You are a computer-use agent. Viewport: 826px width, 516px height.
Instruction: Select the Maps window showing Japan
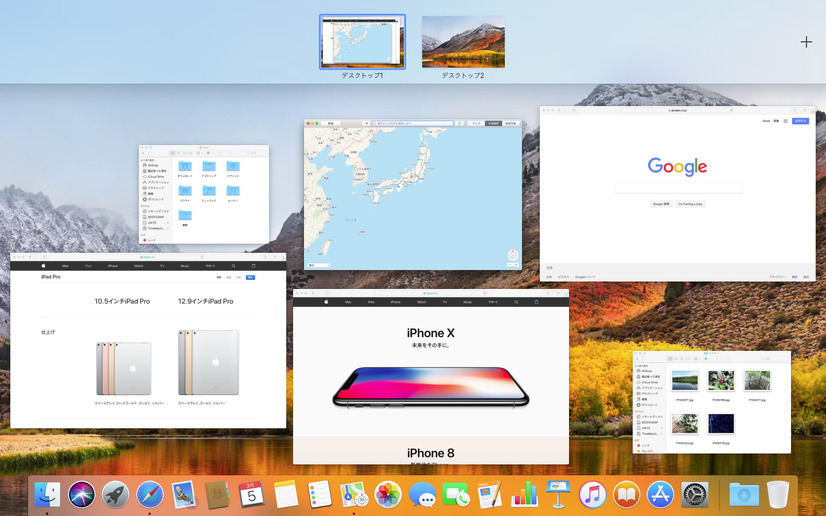[x=412, y=195]
